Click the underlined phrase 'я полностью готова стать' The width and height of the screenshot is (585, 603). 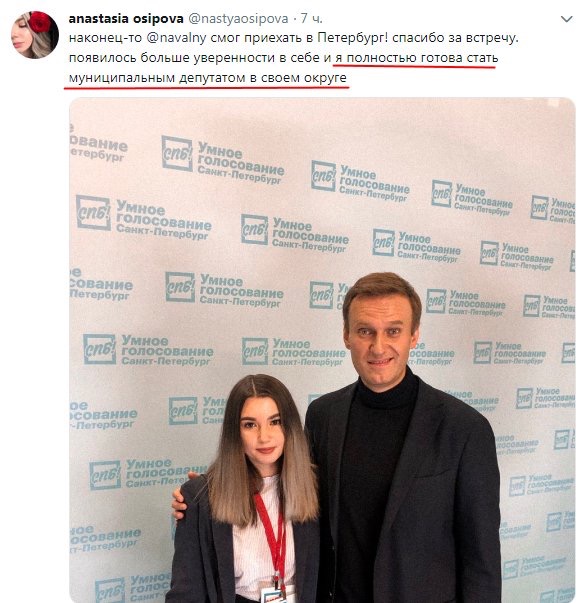click(417, 58)
